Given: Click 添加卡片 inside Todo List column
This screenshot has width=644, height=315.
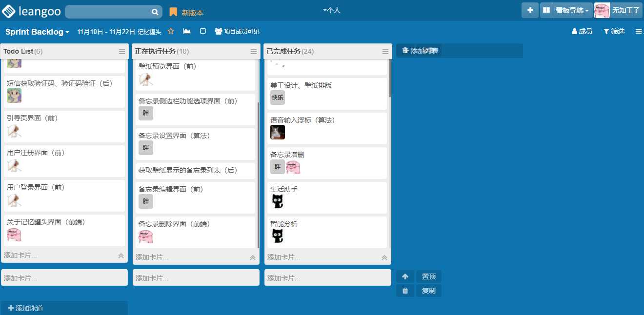Looking at the screenshot, I should pyautogui.click(x=20, y=256).
